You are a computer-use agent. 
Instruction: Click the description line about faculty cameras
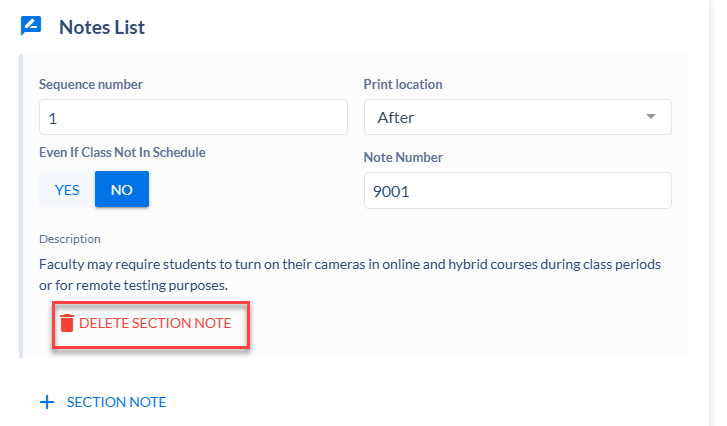(350, 264)
